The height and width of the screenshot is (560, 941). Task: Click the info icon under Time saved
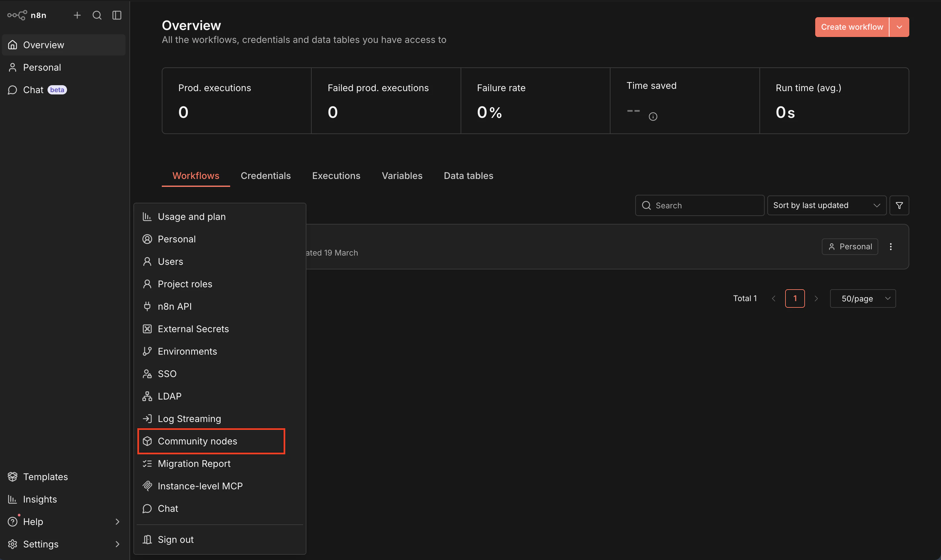click(x=653, y=116)
